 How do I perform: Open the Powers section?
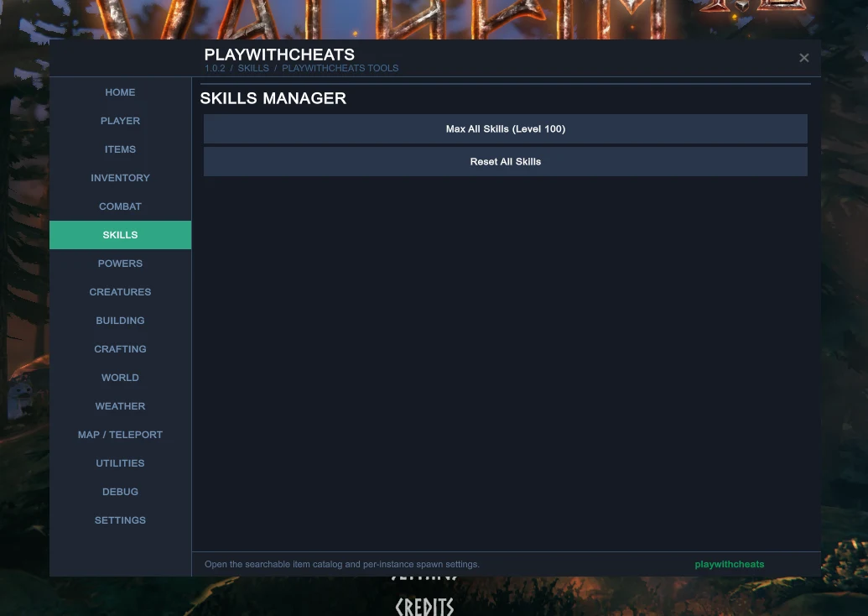(x=120, y=264)
